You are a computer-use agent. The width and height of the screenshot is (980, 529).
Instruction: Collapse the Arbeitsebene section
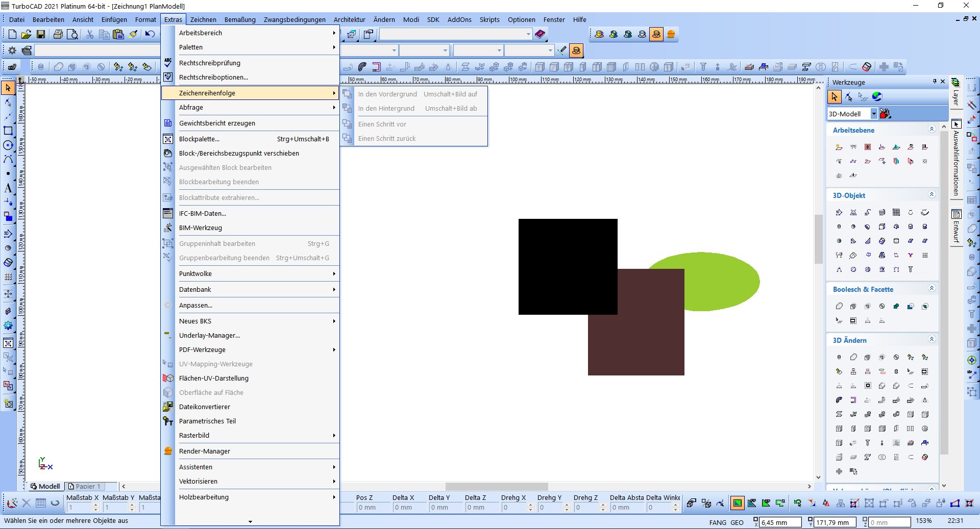(x=932, y=130)
